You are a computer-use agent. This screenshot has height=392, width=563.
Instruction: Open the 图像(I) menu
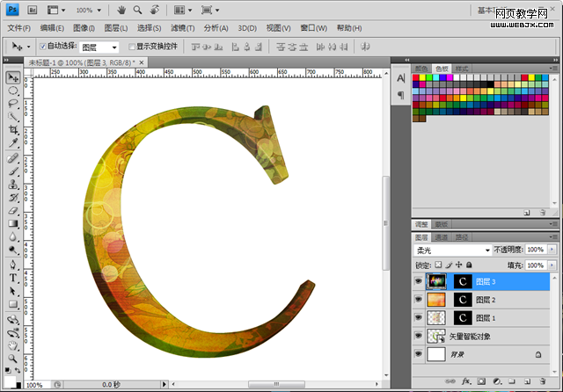pos(84,28)
